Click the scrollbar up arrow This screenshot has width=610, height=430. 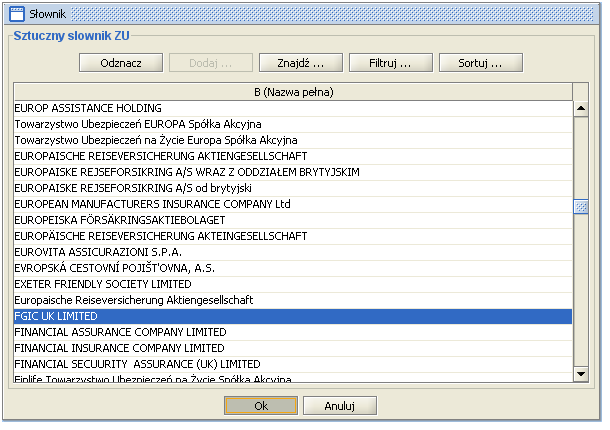(581, 108)
